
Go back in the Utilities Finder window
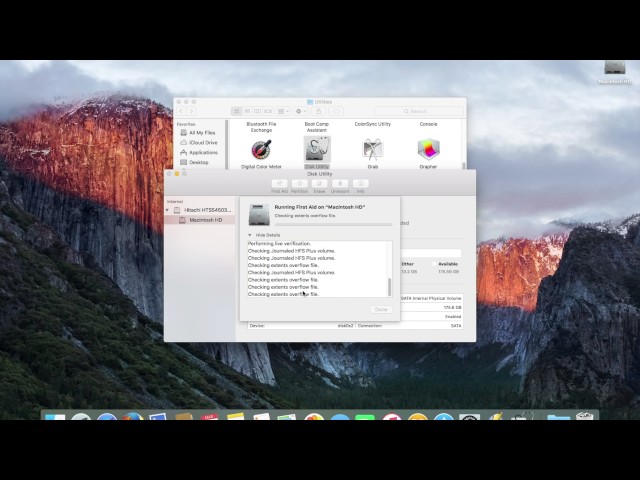pos(182,111)
